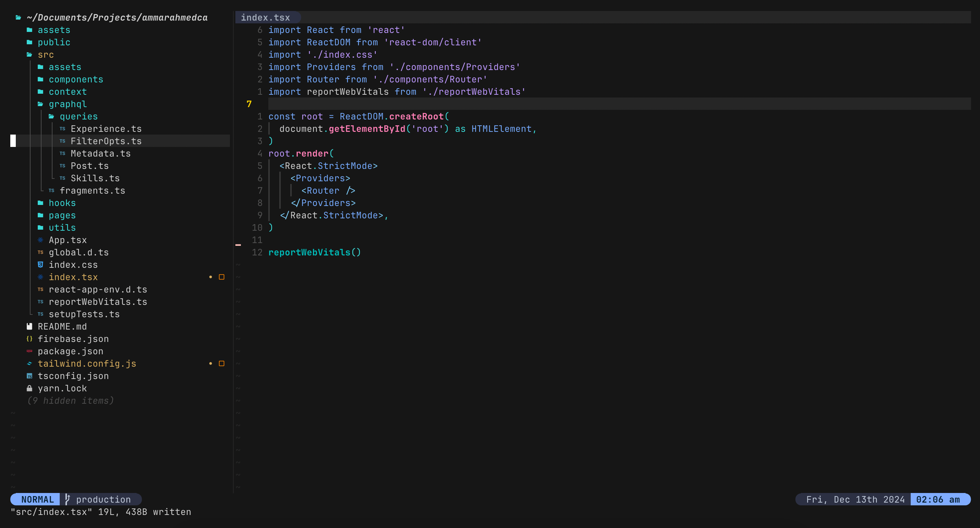Viewport: 980px width, 528px height.
Task: Select the index.tsx buffer tab
Action: [x=265, y=18]
